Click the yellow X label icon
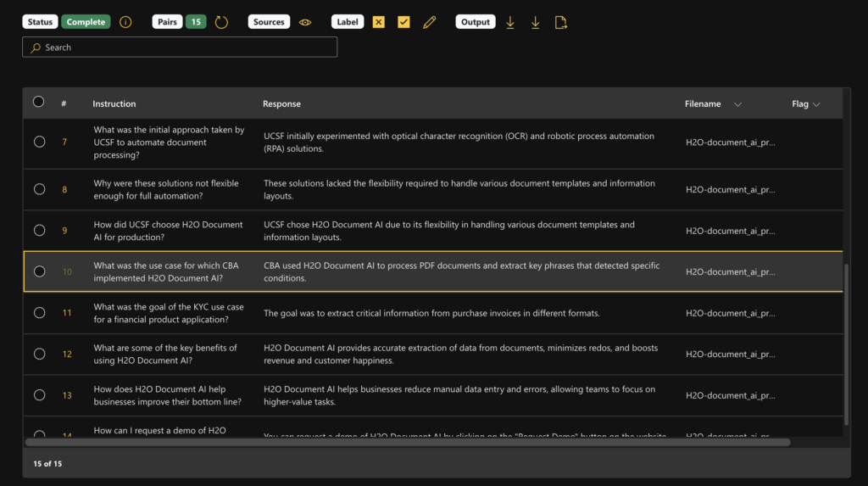Screen dimensions: 868x486 [378, 22]
